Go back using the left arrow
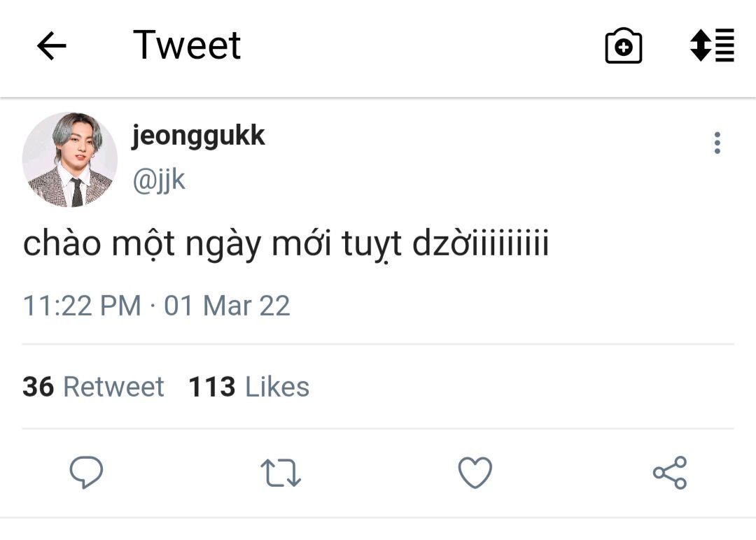Image resolution: width=756 pixels, height=540 pixels. (51, 47)
